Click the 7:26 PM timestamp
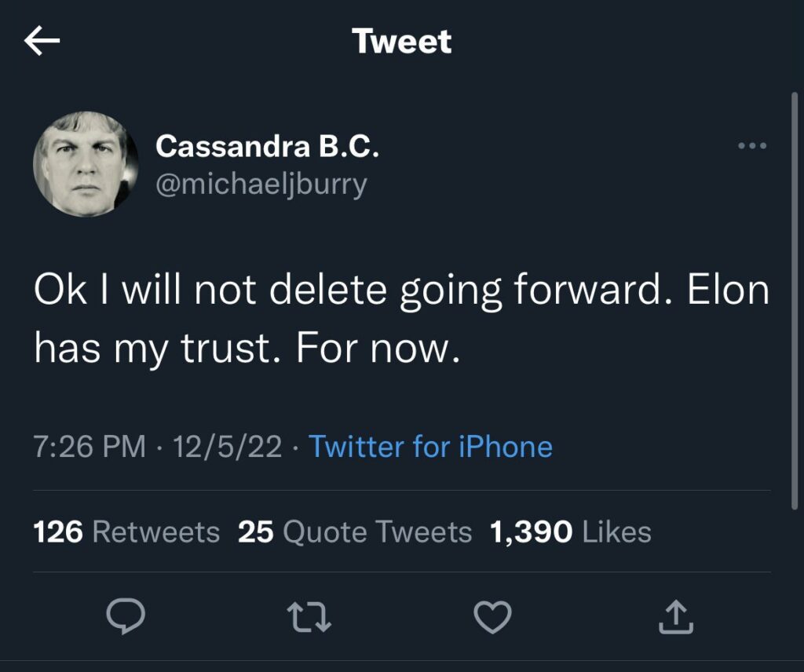 [90, 447]
